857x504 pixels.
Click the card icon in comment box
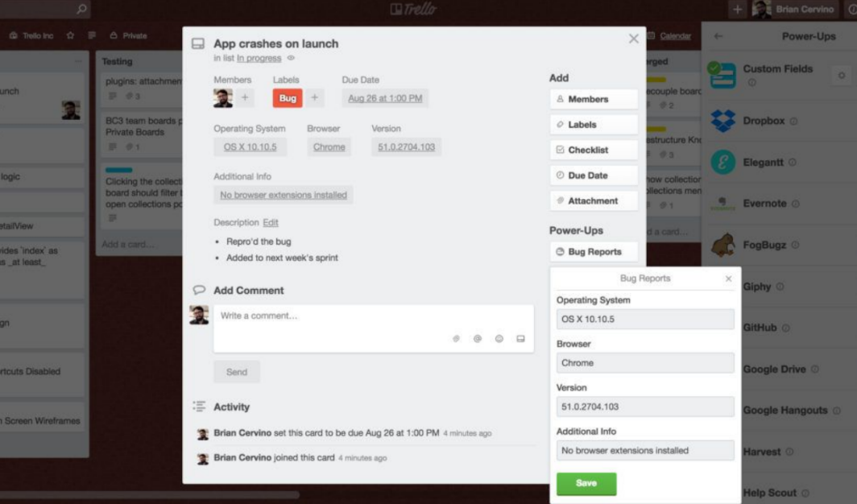(x=520, y=338)
